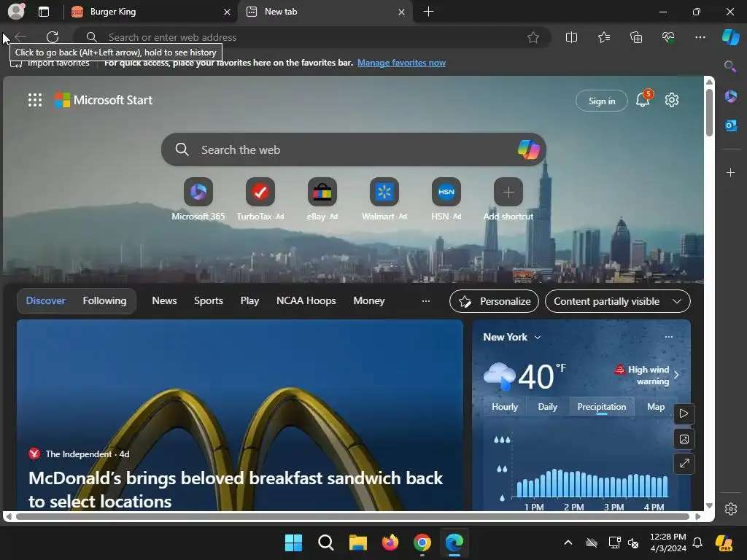Click the Personalize button
This screenshot has width=747, height=560.
[494, 301]
